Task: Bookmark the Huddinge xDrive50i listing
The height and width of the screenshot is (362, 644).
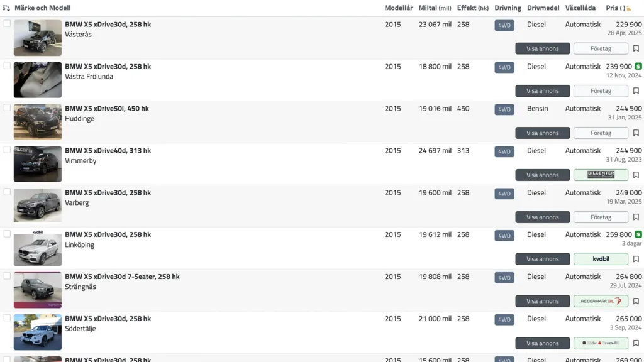Action: coord(636,133)
